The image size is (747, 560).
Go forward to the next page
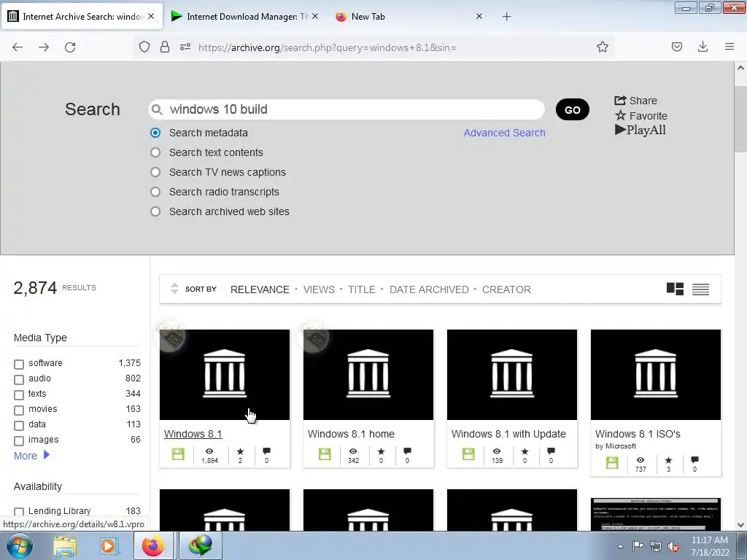coord(44,47)
